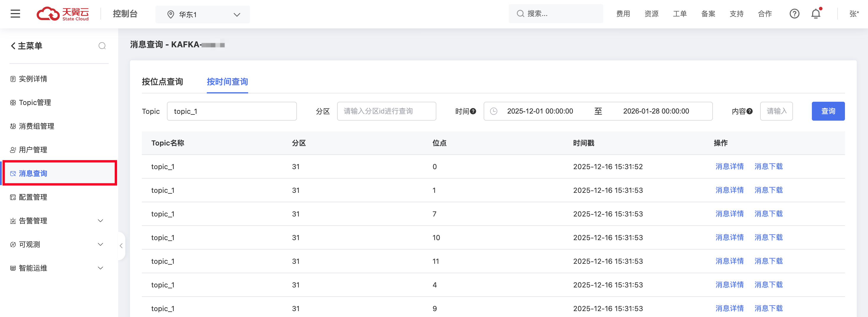Click the start time 2025-12-01 field
This screenshot has width=868, height=317.
pos(540,111)
